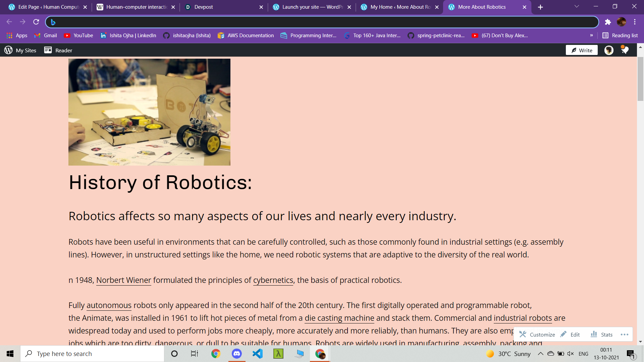Click the page vertical scrollbar thumb
This screenshot has height=362, width=644.
click(640, 79)
